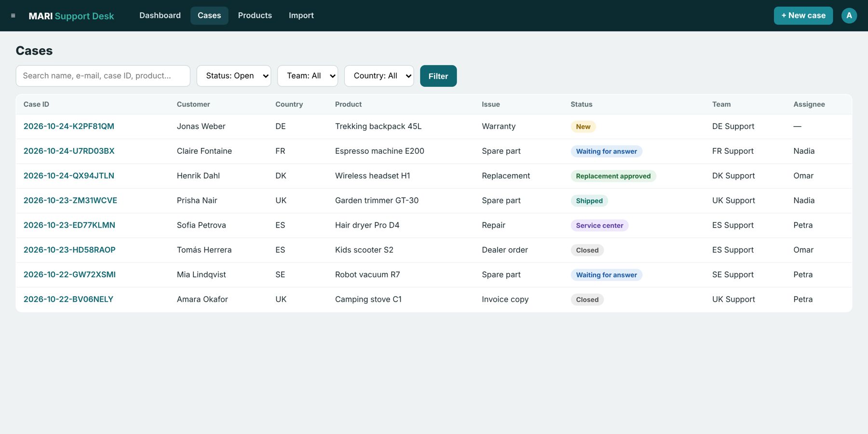The height and width of the screenshot is (434, 868).
Task: Open case 2026-10-24-U7RD03BX
Action: [69, 151]
